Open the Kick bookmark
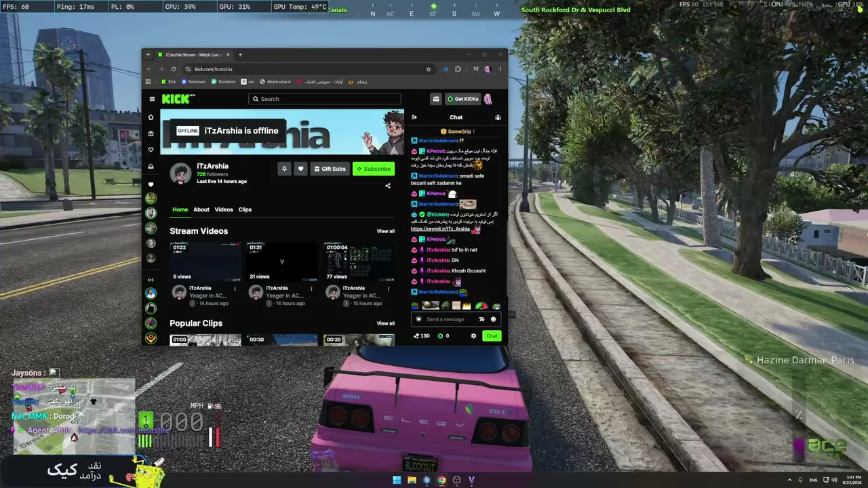The height and width of the screenshot is (488, 868). pos(168,82)
